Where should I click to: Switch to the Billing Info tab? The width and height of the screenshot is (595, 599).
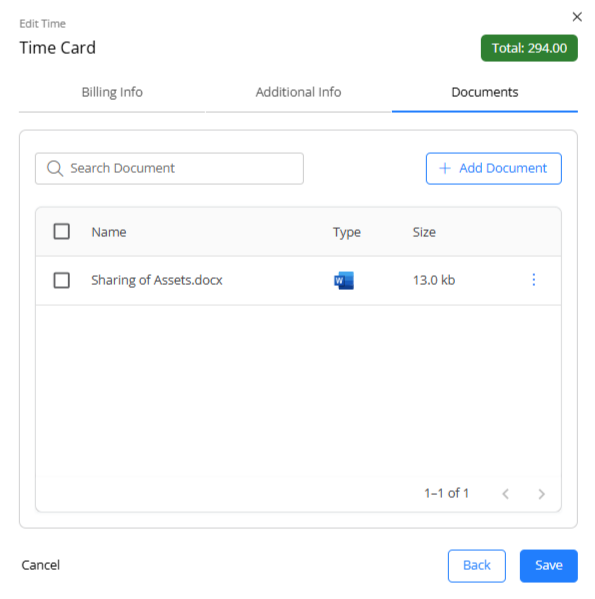112,92
